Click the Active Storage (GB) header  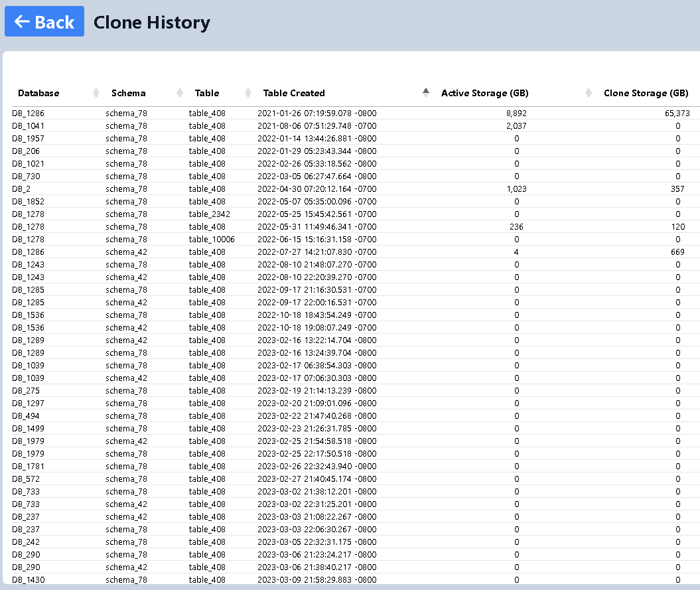pyautogui.click(x=485, y=93)
